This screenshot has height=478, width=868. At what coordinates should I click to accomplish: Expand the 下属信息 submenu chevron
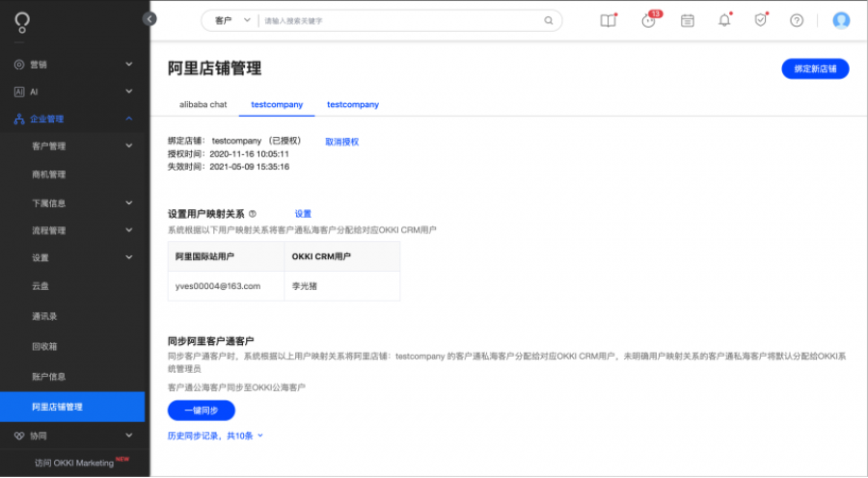129,203
